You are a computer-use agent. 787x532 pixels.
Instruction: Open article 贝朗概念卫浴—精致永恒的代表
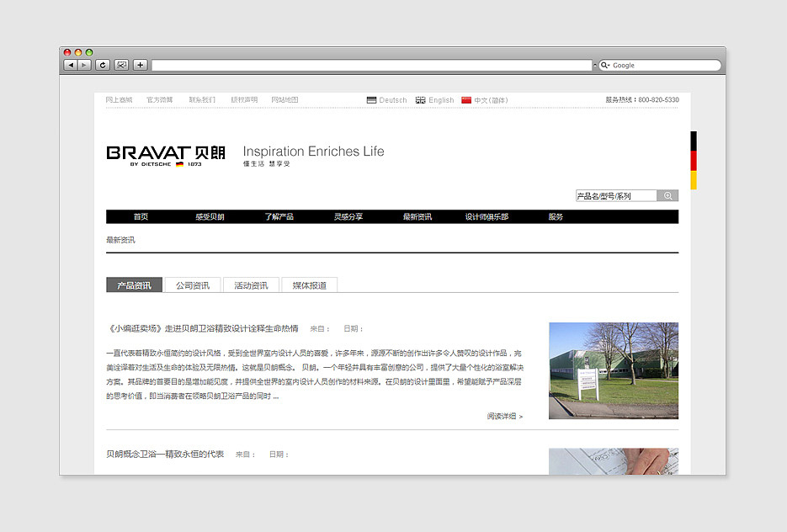165,455
